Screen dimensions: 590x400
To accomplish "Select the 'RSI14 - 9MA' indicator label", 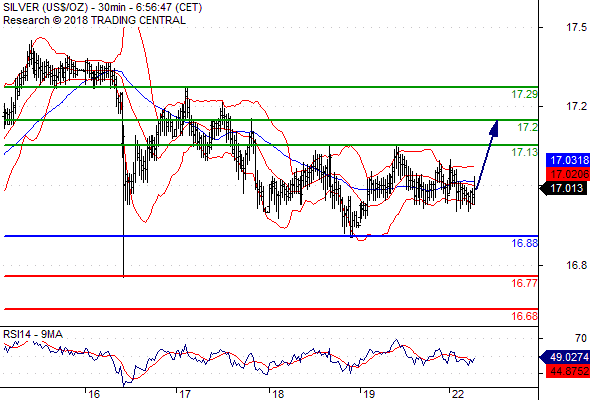I will (33, 334).
